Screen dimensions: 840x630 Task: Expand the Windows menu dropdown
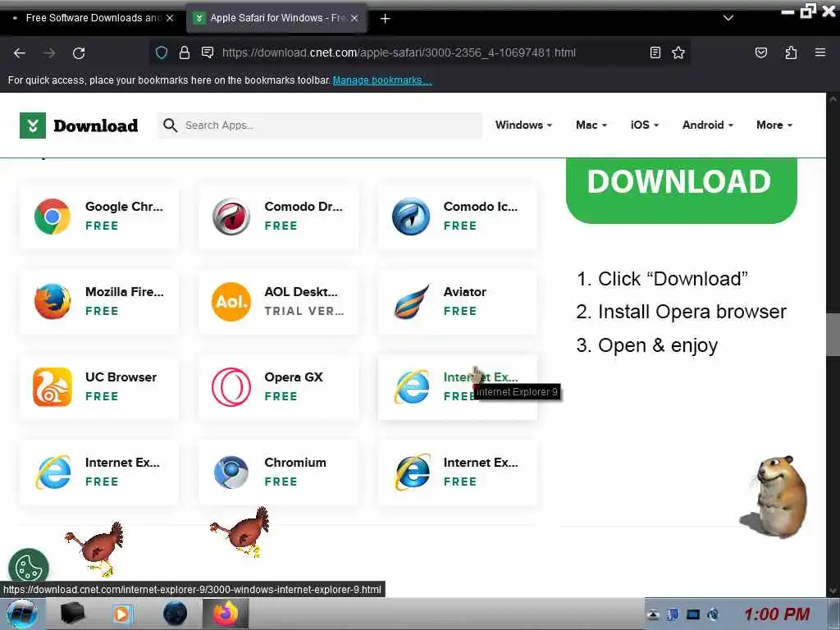523,125
